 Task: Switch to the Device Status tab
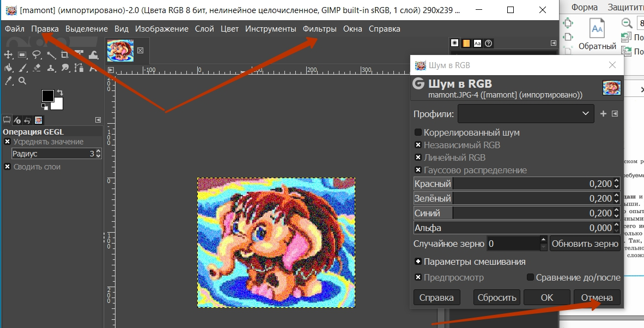point(17,120)
